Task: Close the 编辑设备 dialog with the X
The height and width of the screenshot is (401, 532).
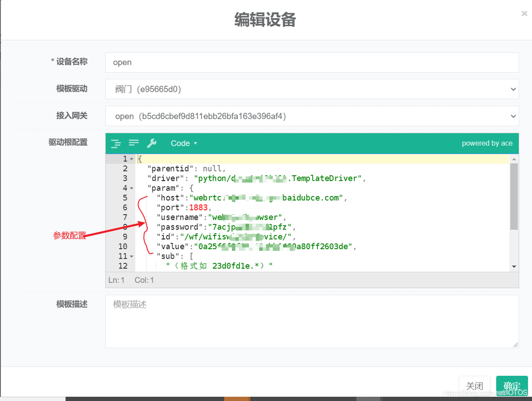Action: [x=524, y=14]
